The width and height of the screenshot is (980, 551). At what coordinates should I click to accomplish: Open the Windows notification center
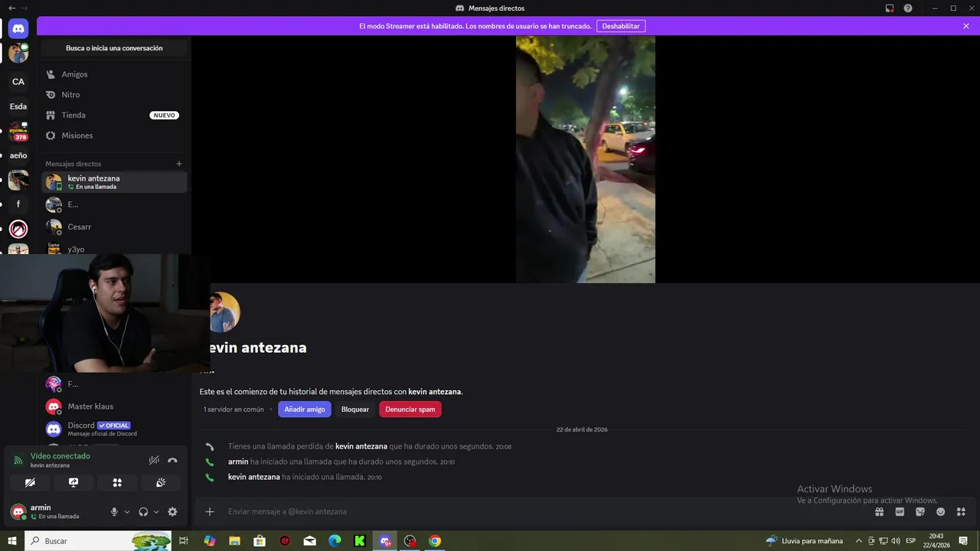963,541
